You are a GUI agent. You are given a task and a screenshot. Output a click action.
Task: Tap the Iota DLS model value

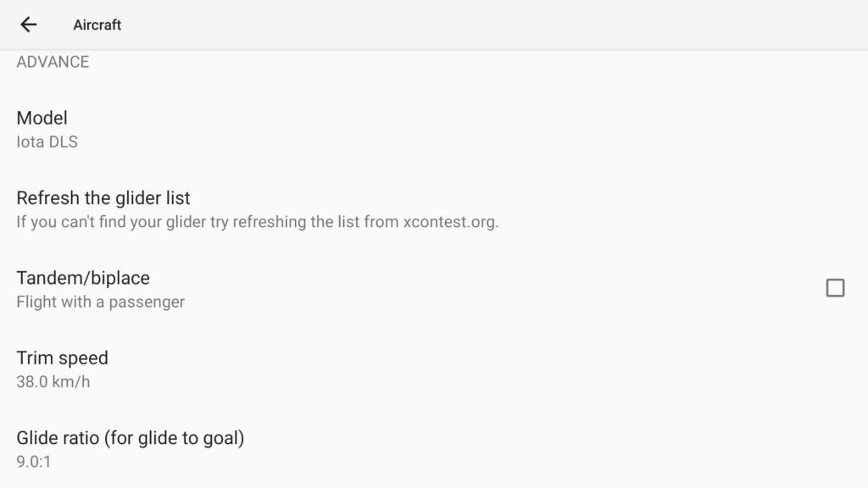pos(47,141)
